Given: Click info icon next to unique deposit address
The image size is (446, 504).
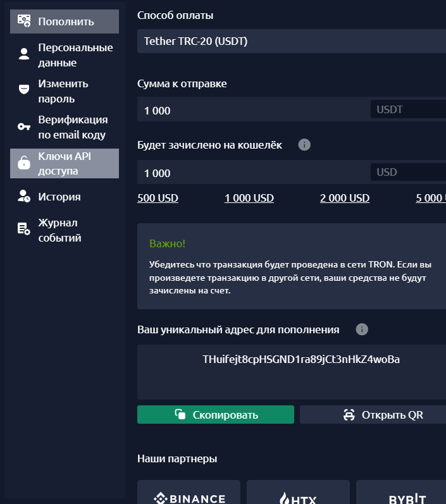Looking at the screenshot, I should (x=362, y=329).
